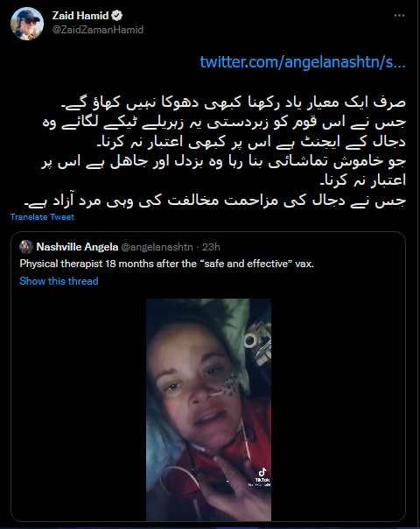Open the quoted tweet text about physical therapist
Viewport: 420px width, 529px height.
coord(167,264)
